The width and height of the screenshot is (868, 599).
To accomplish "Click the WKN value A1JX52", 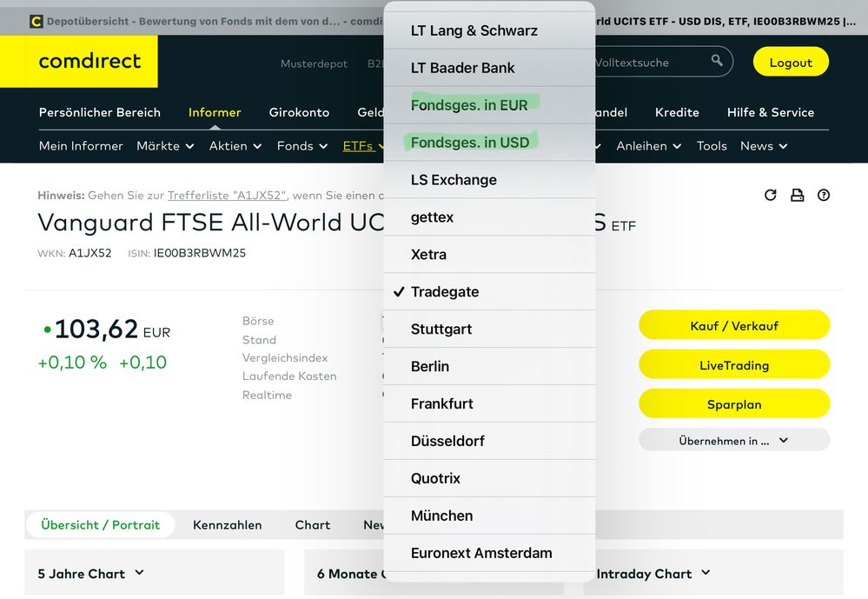I will (89, 253).
